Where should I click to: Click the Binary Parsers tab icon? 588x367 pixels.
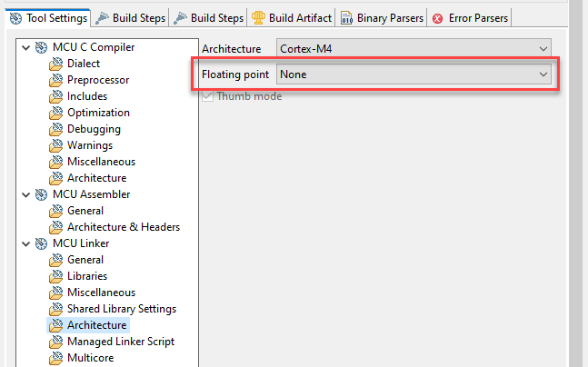pyautogui.click(x=347, y=17)
